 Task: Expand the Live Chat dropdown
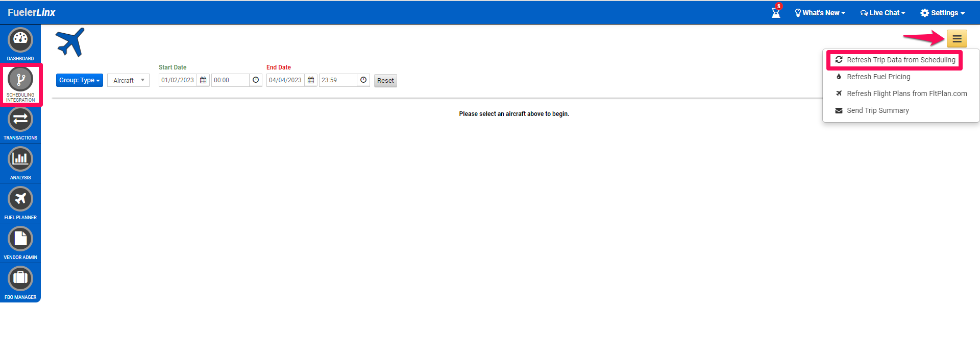[883, 13]
